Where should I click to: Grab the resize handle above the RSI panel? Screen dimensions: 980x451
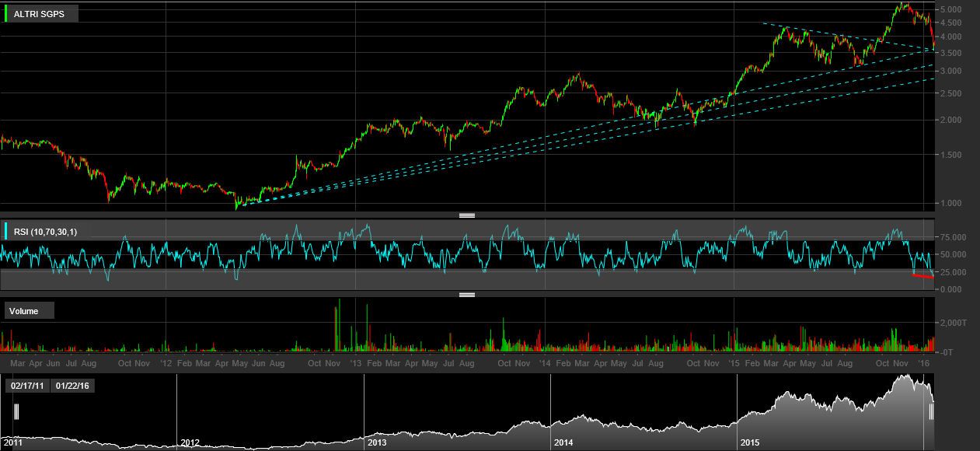coord(467,215)
